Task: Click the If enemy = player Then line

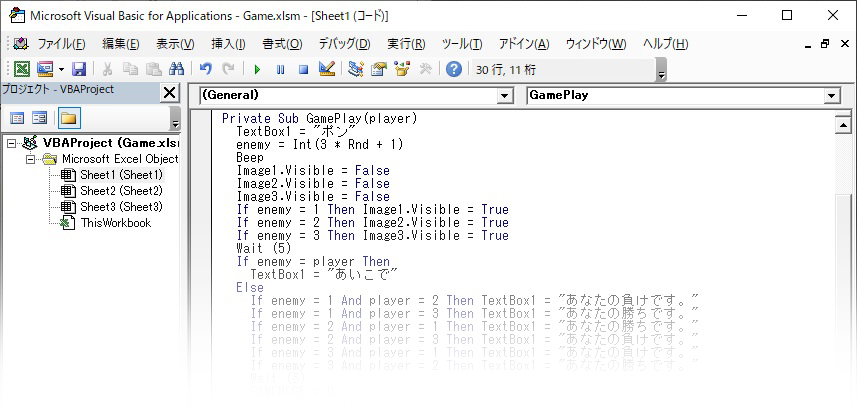Action: [x=313, y=262]
